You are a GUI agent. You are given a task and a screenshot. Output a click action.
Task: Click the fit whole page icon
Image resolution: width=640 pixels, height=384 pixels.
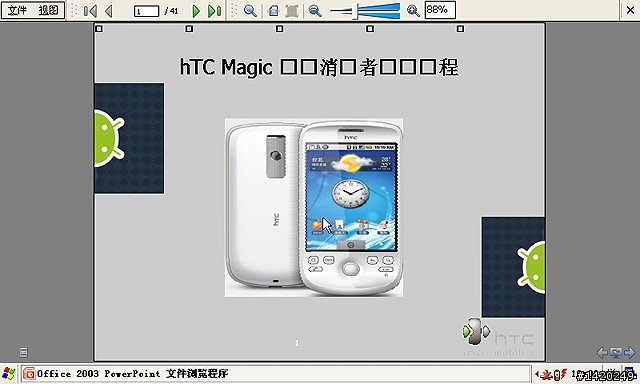point(292,11)
